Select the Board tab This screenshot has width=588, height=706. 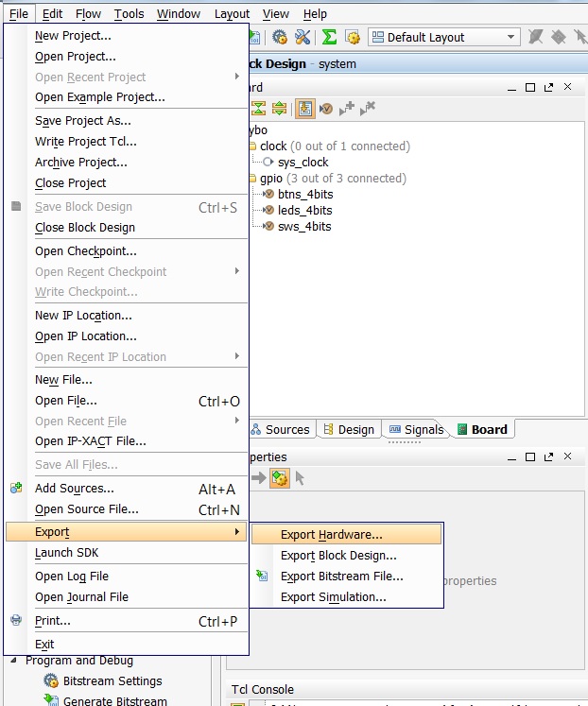pos(483,429)
